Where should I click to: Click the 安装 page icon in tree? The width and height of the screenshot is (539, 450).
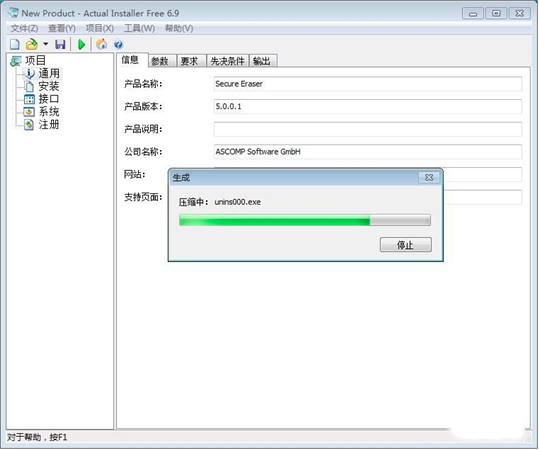pos(30,86)
